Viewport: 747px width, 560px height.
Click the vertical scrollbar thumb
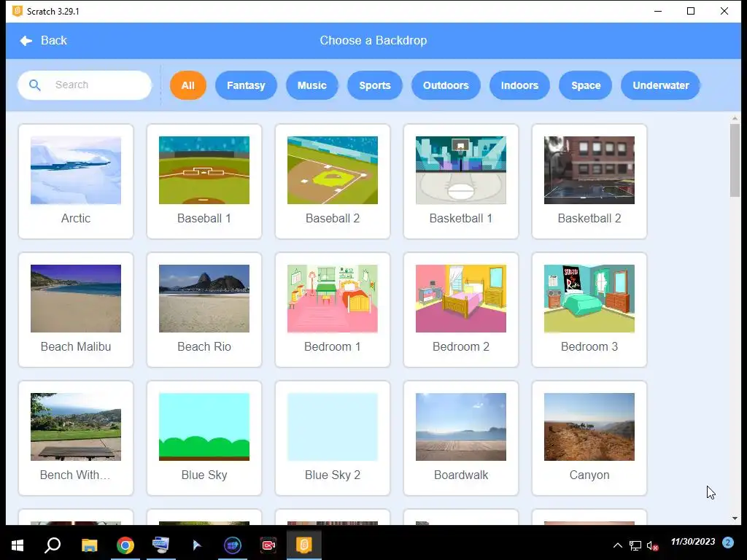coord(735,160)
